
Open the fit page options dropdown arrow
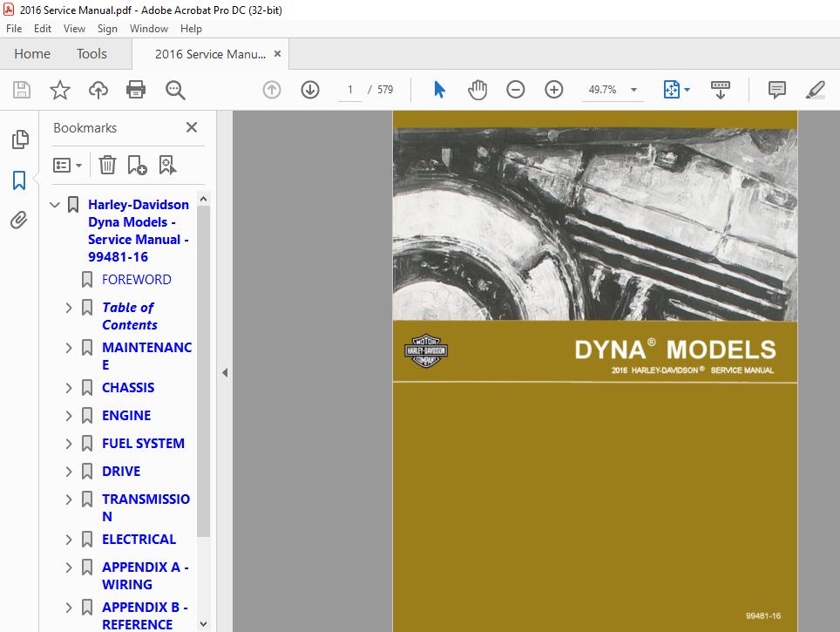[688, 90]
